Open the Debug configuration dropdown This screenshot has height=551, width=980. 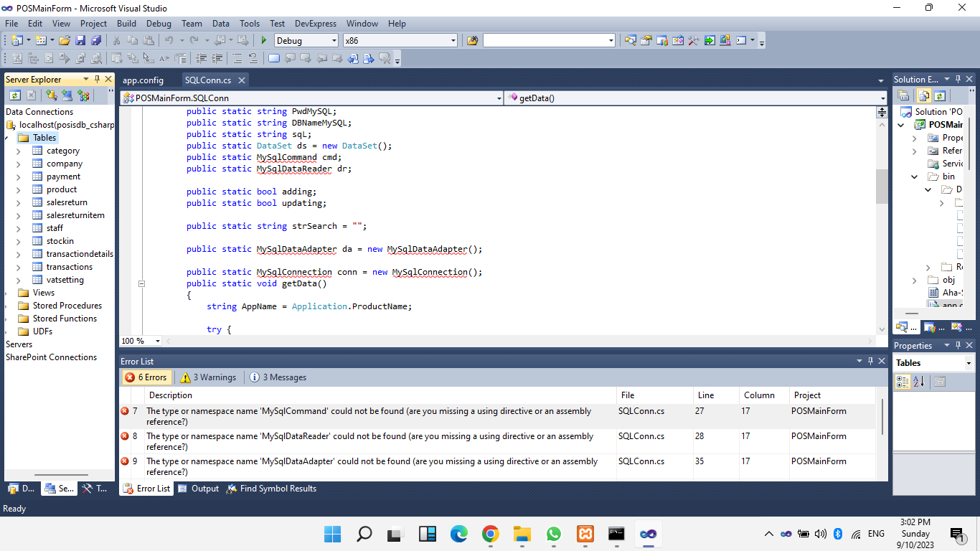[333, 41]
